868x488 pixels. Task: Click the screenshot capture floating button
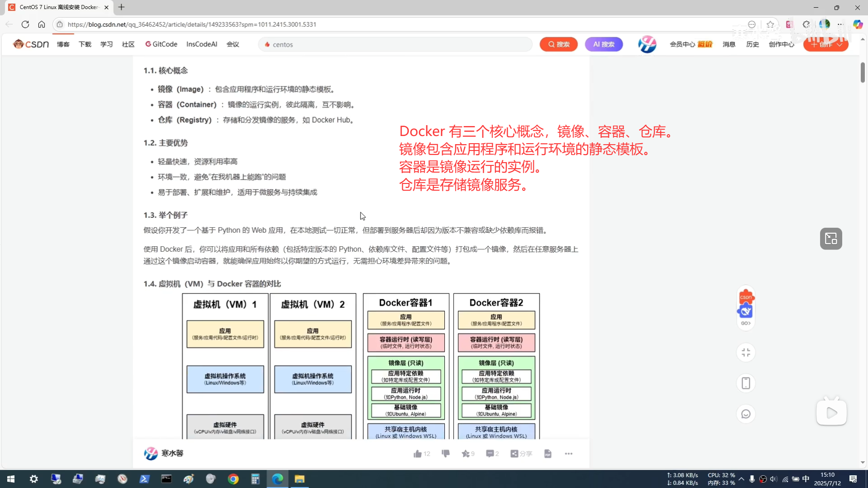830,239
